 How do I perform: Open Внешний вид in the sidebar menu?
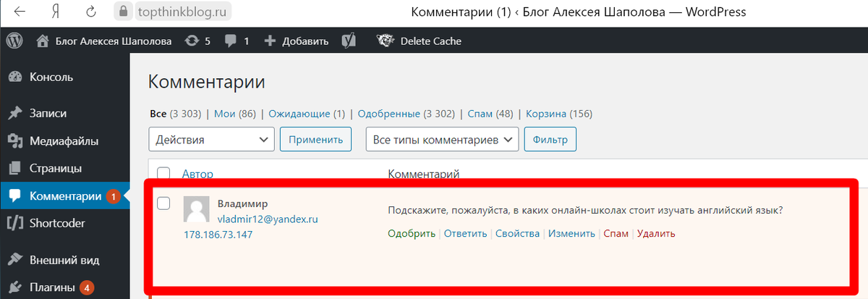pos(64,260)
